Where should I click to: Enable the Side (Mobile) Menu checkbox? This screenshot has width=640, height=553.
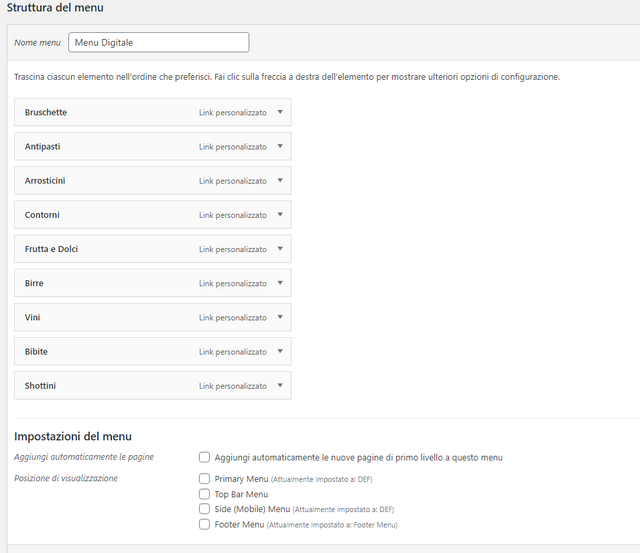tap(204, 509)
